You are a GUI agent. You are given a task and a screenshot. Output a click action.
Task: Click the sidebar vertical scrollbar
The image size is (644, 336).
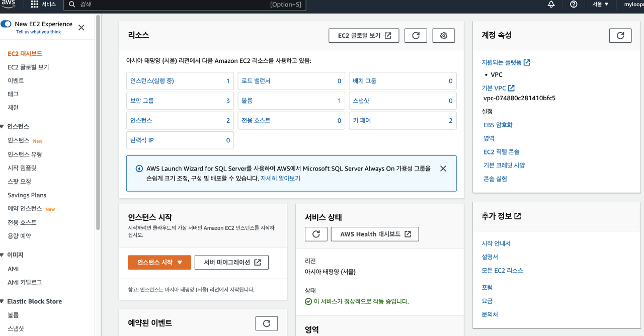pos(98,122)
